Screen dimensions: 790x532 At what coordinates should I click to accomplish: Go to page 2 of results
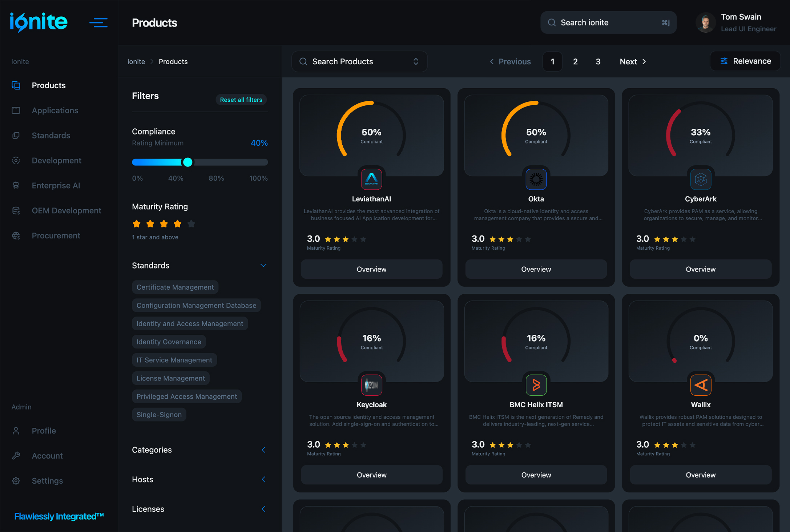(x=575, y=61)
